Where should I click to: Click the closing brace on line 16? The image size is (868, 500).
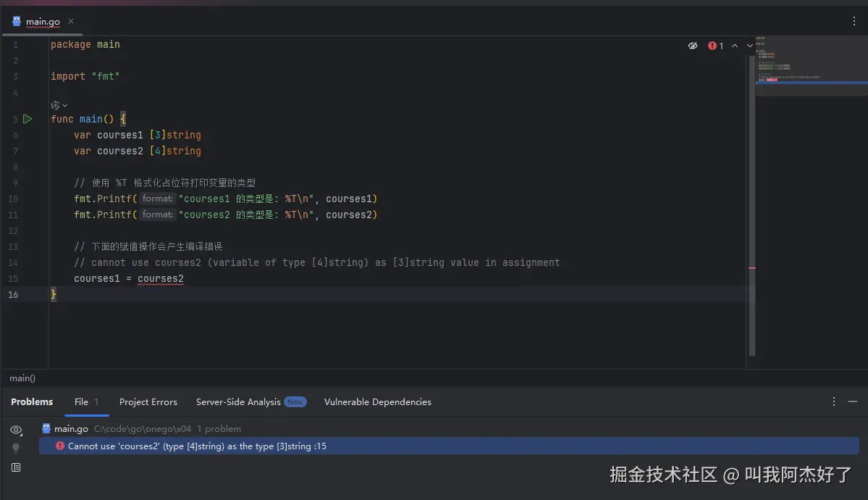[53, 295]
